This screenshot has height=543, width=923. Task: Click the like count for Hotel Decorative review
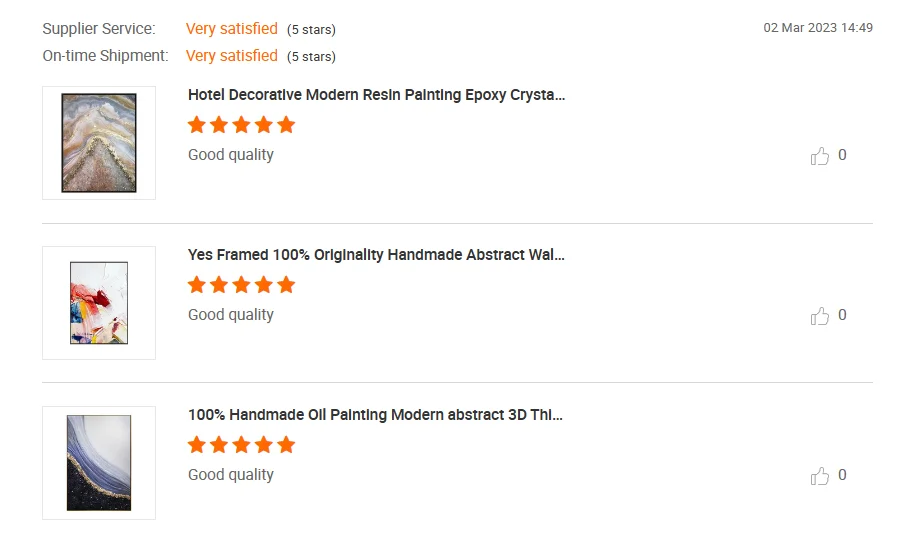point(842,155)
